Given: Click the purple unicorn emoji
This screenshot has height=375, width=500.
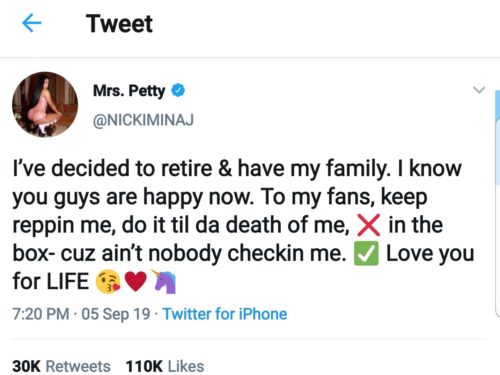Looking at the screenshot, I should pyautogui.click(x=164, y=282).
